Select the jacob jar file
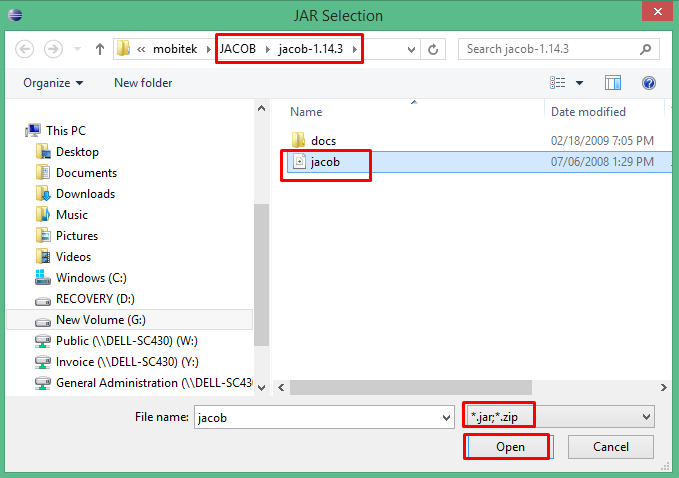The image size is (679, 478). [325, 161]
